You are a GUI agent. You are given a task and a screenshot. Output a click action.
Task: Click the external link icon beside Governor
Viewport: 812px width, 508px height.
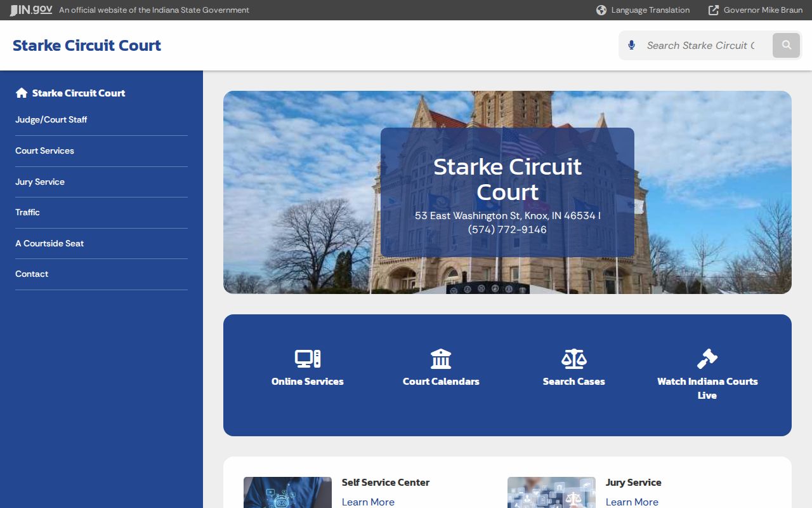tap(714, 10)
